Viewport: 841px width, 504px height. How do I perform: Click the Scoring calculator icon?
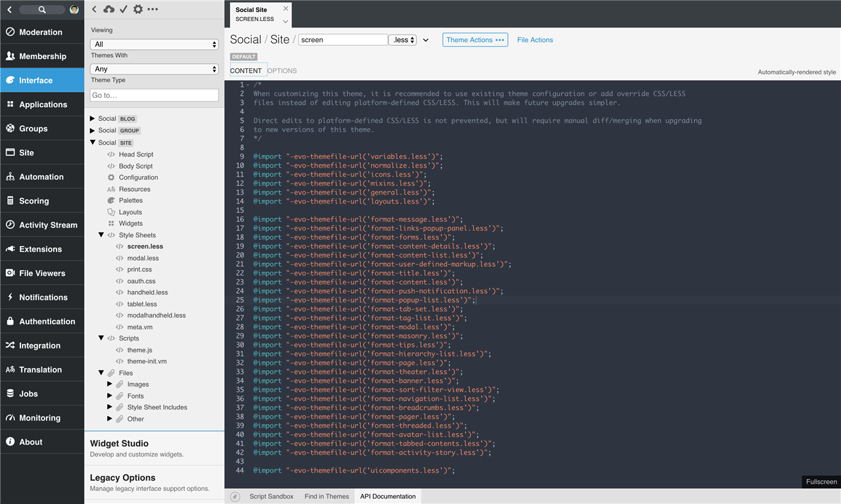click(x=10, y=201)
